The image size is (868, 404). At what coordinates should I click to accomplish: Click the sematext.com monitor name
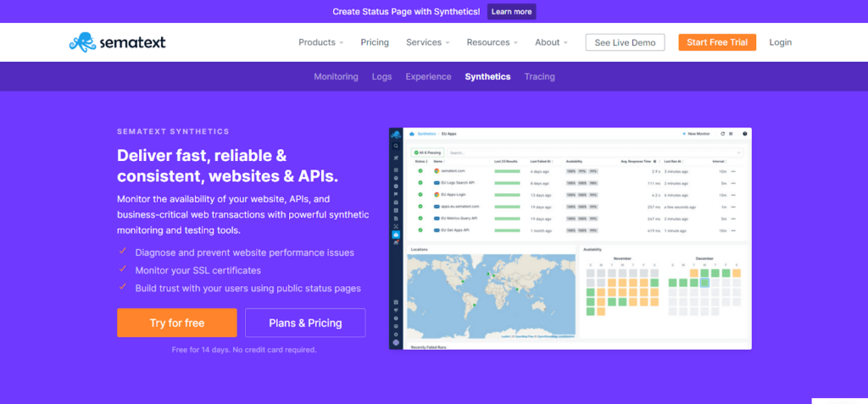(453, 170)
